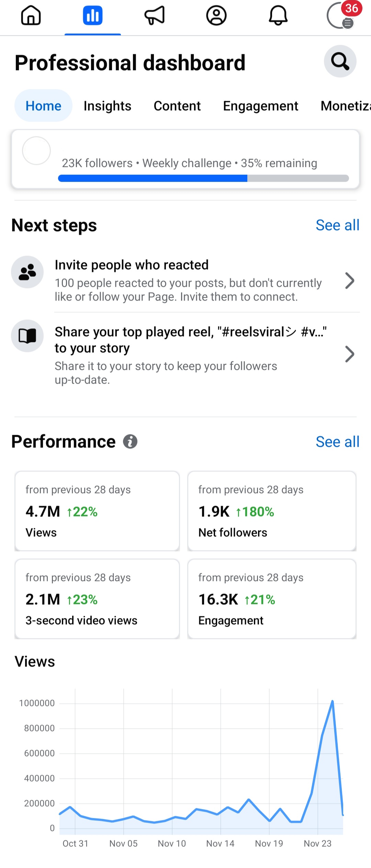
Task: Open the Home feed icon
Action: pyautogui.click(x=31, y=16)
